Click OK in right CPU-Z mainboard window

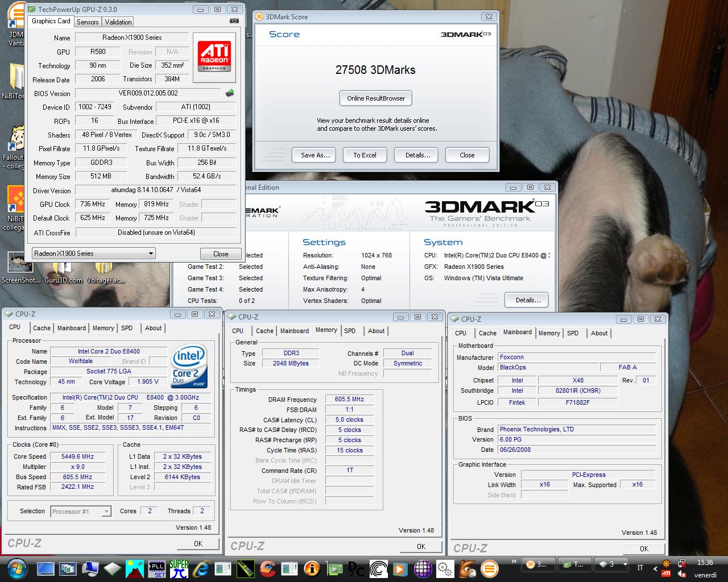(644, 549)
